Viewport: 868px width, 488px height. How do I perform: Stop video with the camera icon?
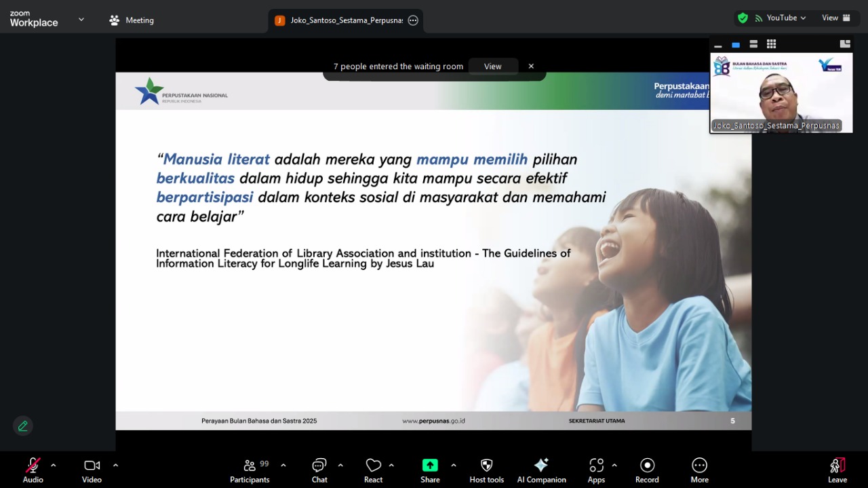click(x=92, y=466)
